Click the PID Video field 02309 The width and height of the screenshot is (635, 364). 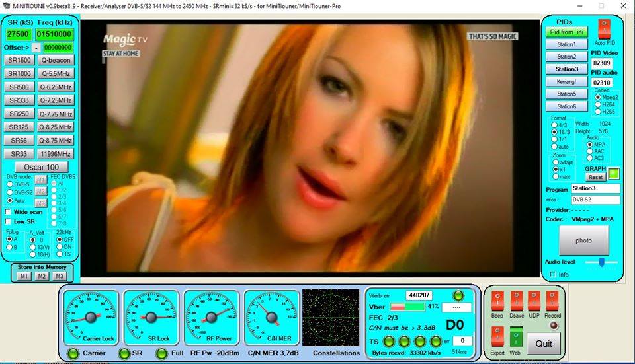pos(601,63)
